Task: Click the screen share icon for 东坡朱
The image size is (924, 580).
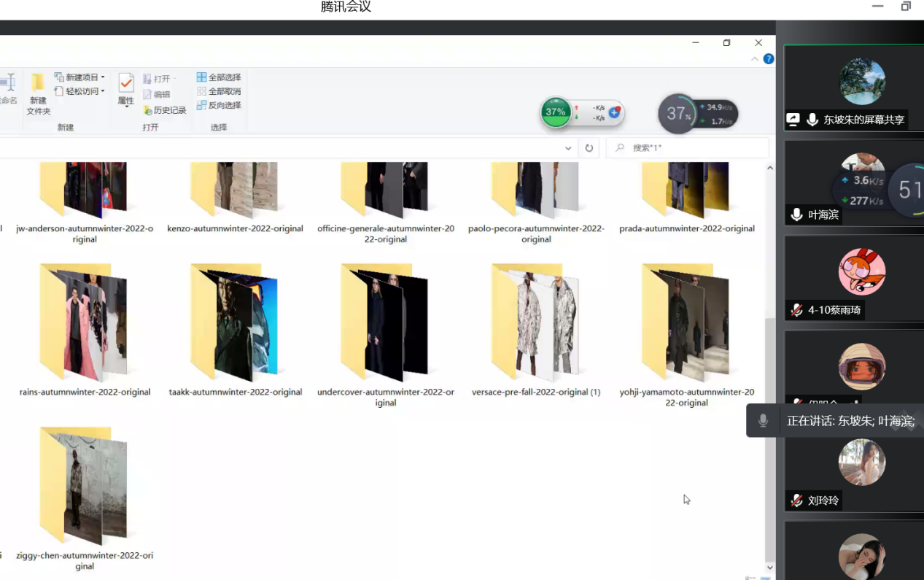Action: 793,120
